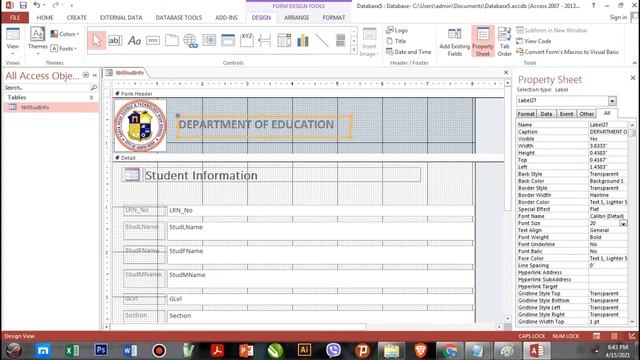Click the Save icon in title bar
640x360 pixels.
[x=23, y=5]
